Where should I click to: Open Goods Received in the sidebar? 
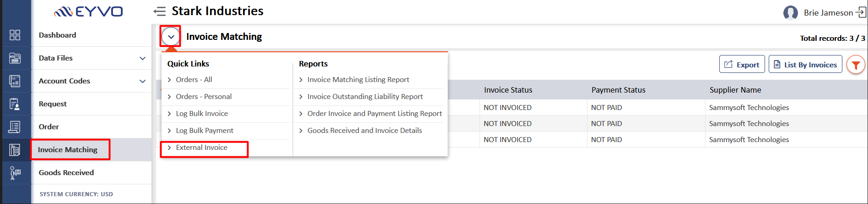coord(66,173)
